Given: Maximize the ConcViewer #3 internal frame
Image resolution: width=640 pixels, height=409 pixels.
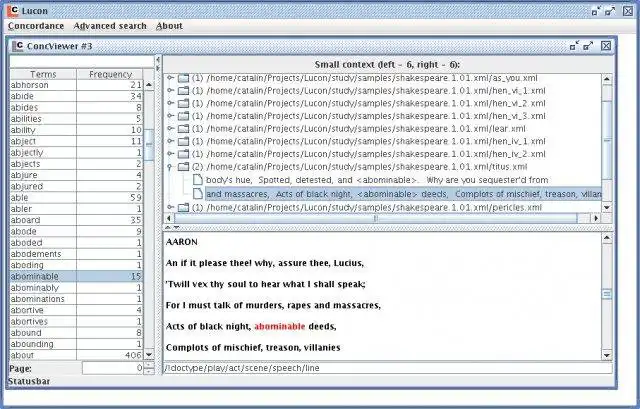Looking at the screenshot, I should [x=589, y=46].
